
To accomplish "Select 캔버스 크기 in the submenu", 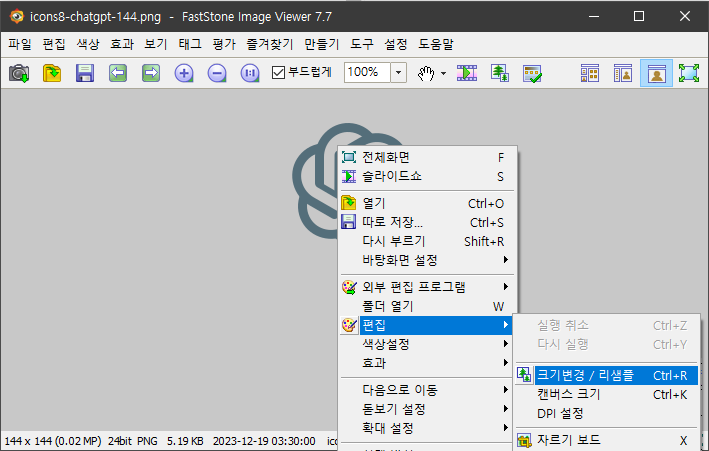I will click(x=606, y=394).
